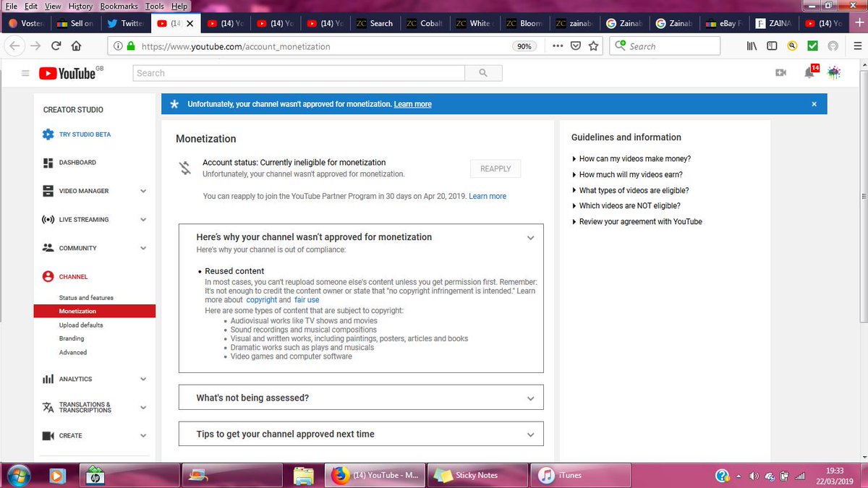
Task: Bookmark this page with the star
Action: pyautogui.click(x=594, y=46)
